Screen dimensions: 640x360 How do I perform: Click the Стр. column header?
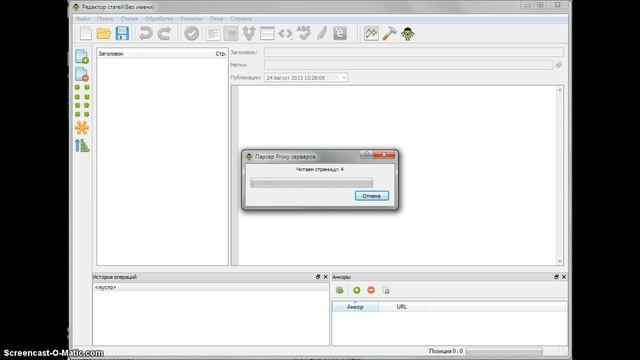pyautogui.click(x=221, y=53)
